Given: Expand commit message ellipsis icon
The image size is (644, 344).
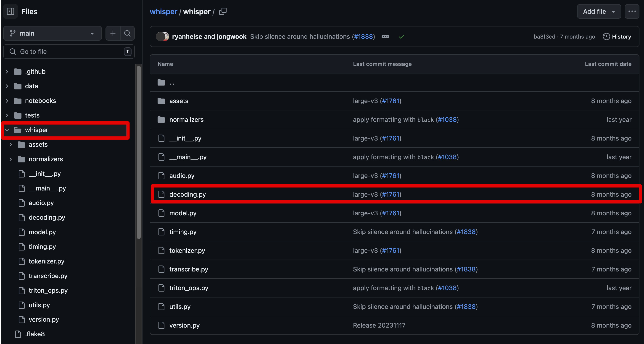Looking at the screenshot, I should pos(385,37).
